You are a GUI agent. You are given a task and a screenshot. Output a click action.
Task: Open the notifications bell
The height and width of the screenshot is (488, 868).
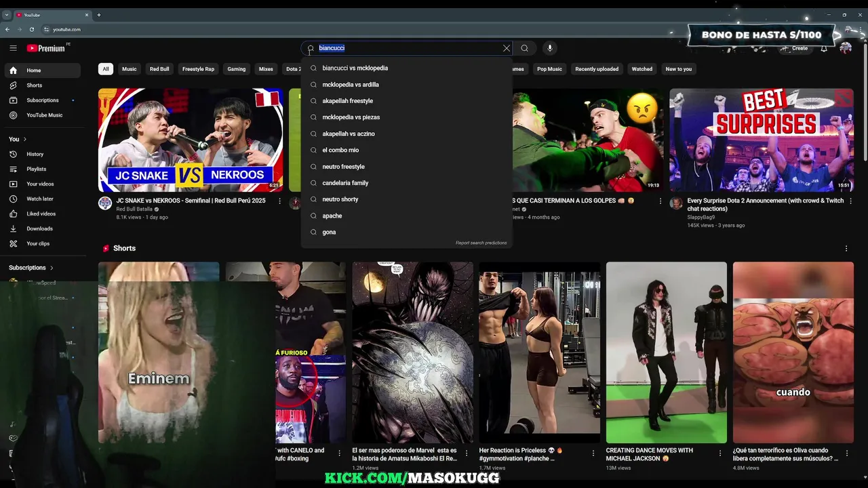click(x=824, y=48)
